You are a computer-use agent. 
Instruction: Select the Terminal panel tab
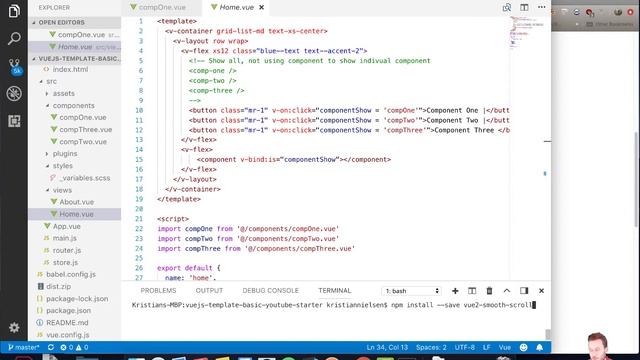click(335, 291)
